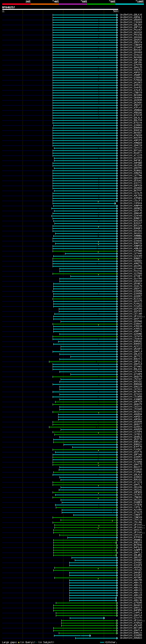Screen dimensions: 146x644
Task: Open the UniRef100_Q9FGL2 hit
Action: tap(131, 361)
